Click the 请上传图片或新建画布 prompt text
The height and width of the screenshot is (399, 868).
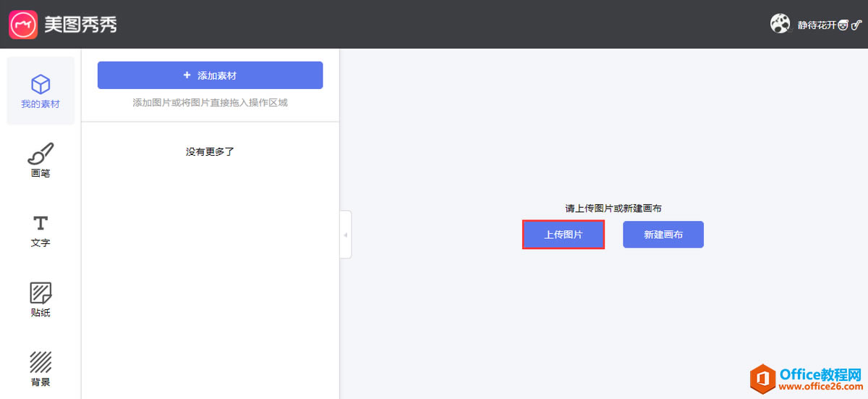click(x=613, y=208)
